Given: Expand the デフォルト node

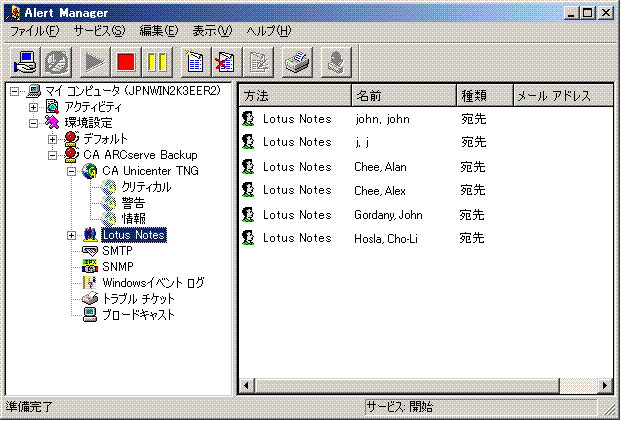Looking at the screenshot, I should (52, 139).
